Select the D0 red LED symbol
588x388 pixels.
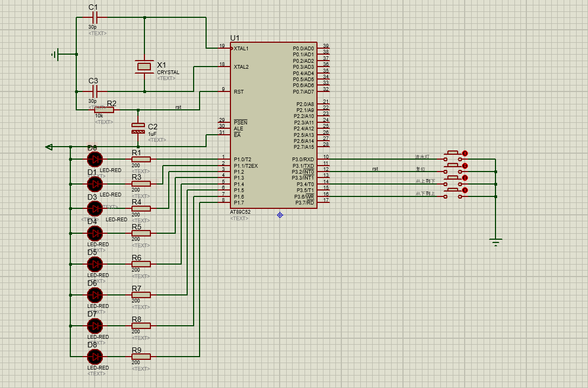(x=95, y=159)
